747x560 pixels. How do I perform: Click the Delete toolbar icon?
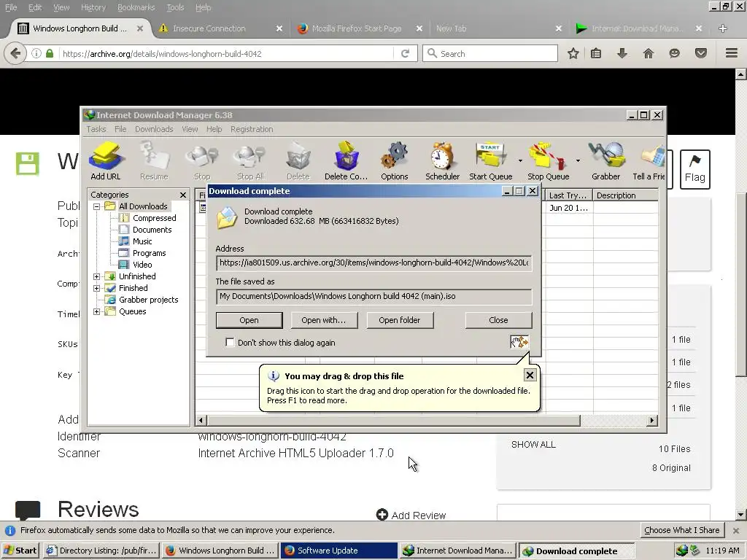click(298, 160)
